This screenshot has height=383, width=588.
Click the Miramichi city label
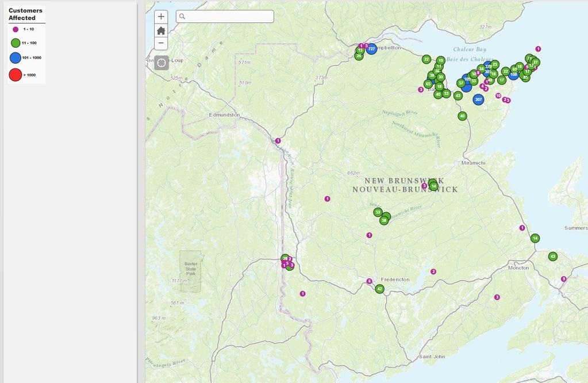(x=473, y=163)
